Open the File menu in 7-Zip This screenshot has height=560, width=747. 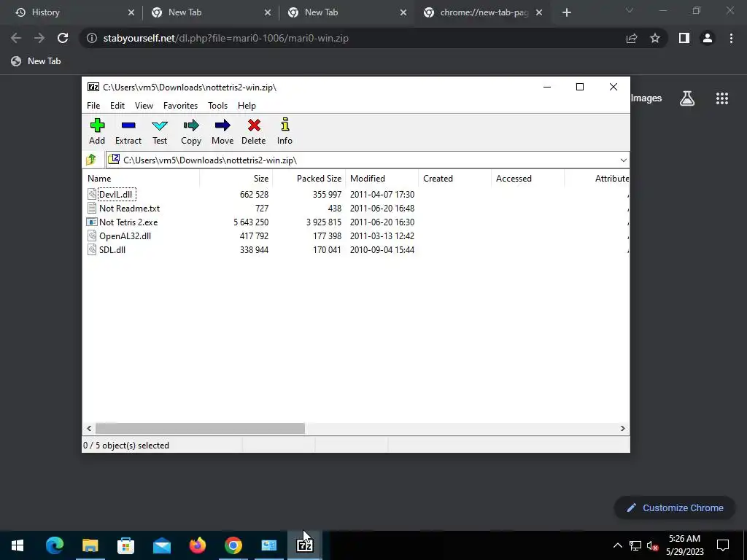[93, 106]
